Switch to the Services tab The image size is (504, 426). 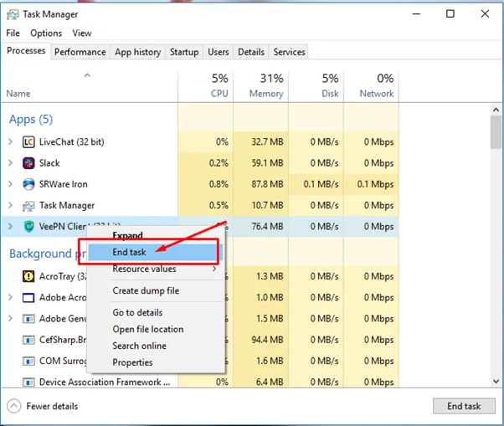(x=289, y=52)
